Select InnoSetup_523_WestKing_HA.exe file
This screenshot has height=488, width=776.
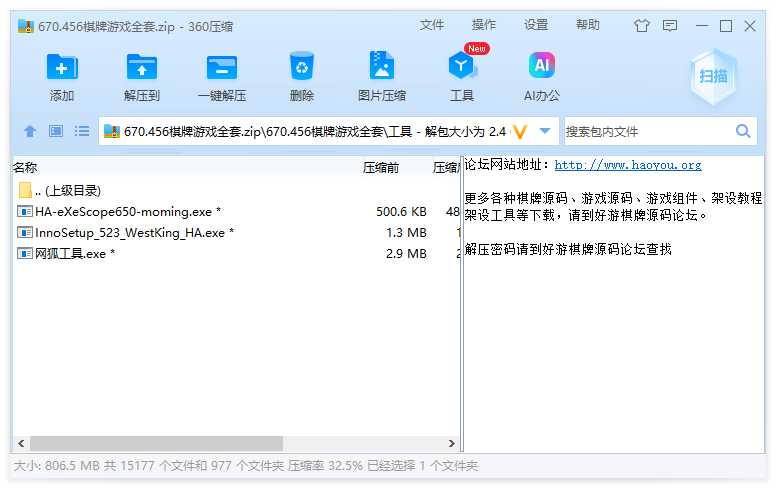[x=237, y=233]
